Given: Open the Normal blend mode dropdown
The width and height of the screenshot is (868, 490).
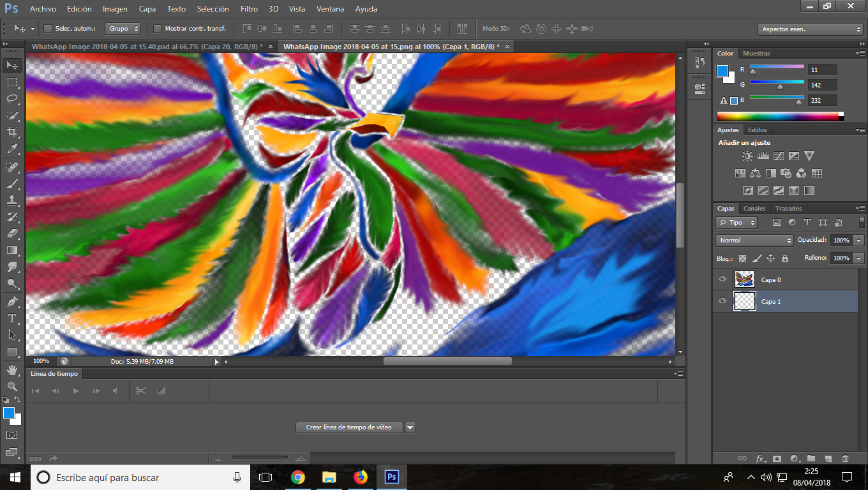Looking at the screenshot, I should (x=754, y=241).
